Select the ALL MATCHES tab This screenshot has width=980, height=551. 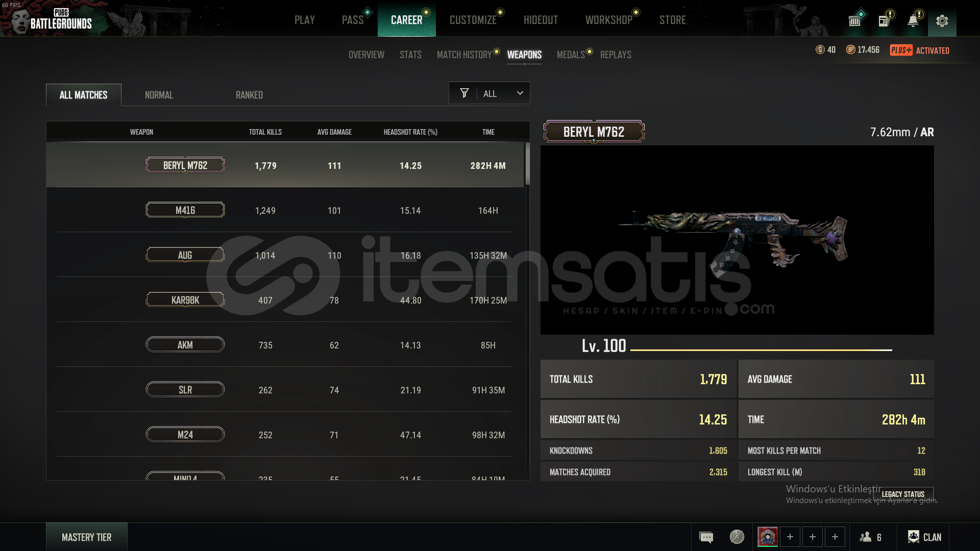coord(84,95)
